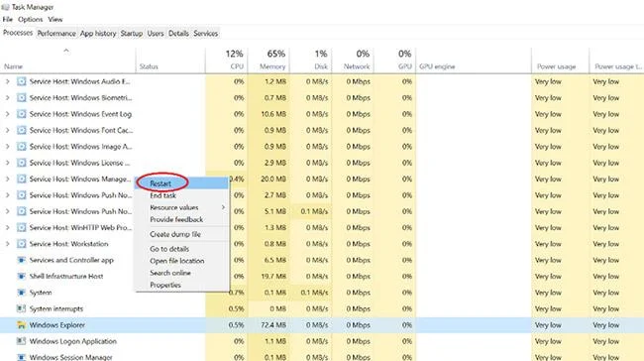The width and height of the screenshot is (644, 361).
Task: Expand Service Host: Windows Font Cache row
Action: pos(7,130)
